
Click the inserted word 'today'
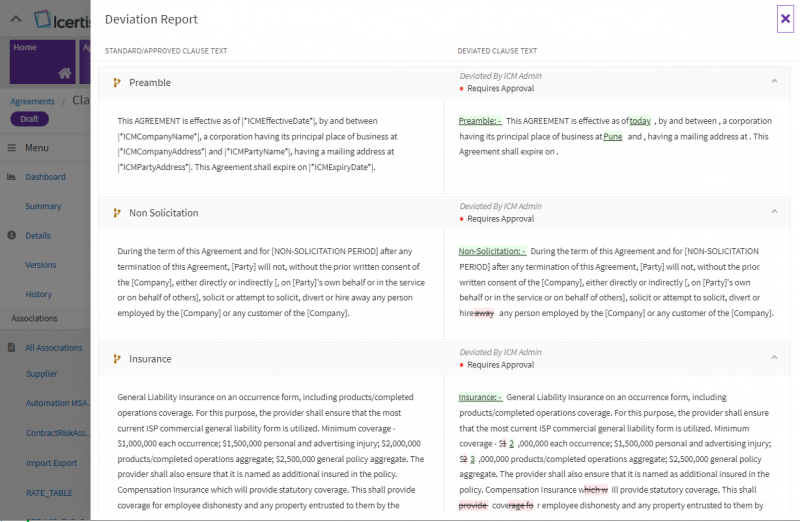pyautogui.click(x=640, y=121)
